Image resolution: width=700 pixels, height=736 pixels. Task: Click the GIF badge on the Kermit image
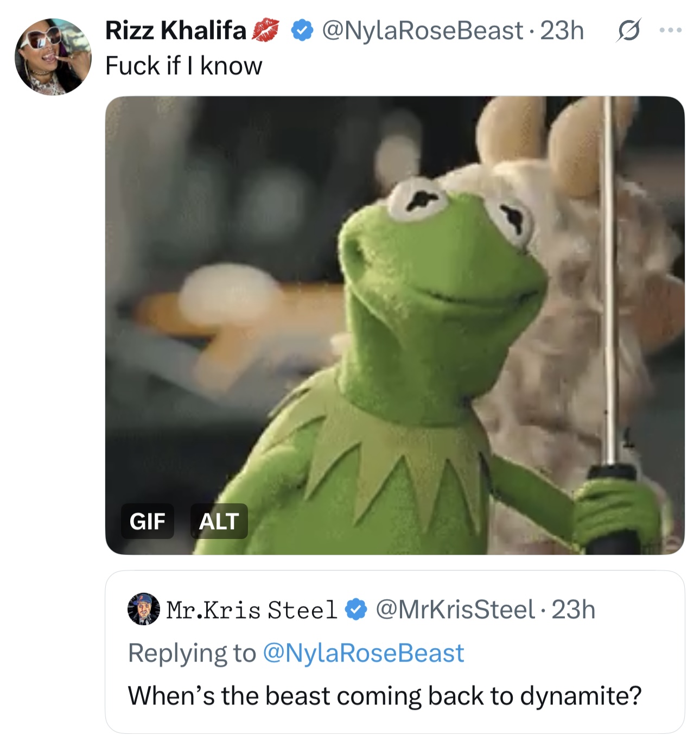pyautogui.click(x=147, y=521)
